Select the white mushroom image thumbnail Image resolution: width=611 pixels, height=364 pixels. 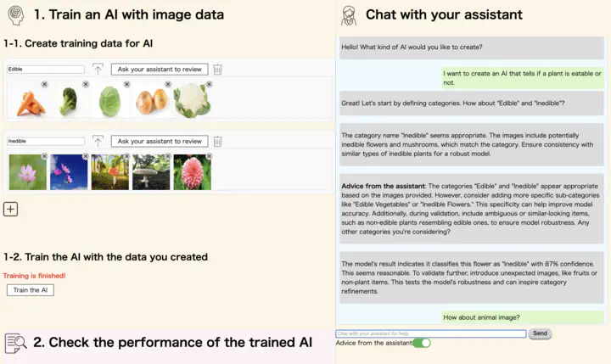point(151,172)
